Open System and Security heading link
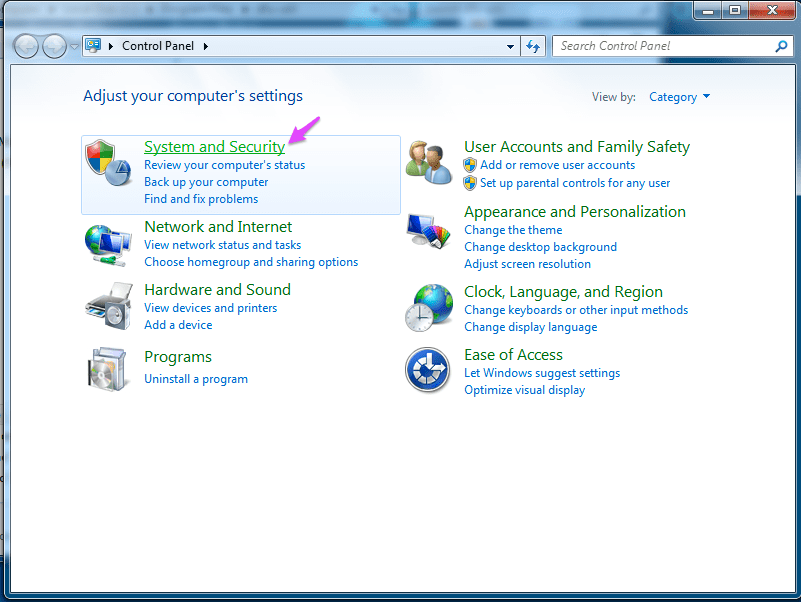Image resolution: width=801 pixels, height=602 pixels. (215, 147)
